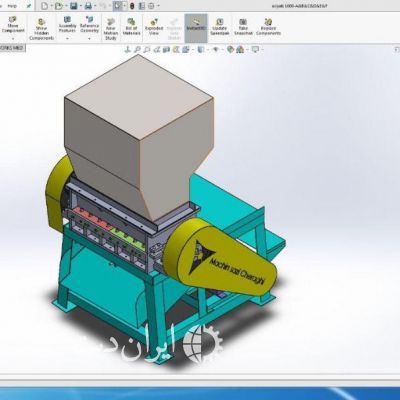The height and width of the screenshot is (400, 400).
Task: Open the Bill of Materials tool
Action: click(x=131, y=27)
